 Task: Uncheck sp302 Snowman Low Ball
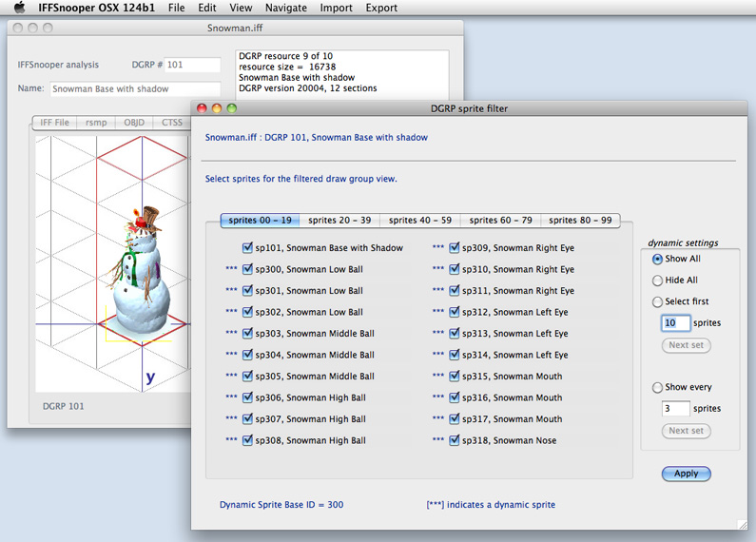pos(247,312)
